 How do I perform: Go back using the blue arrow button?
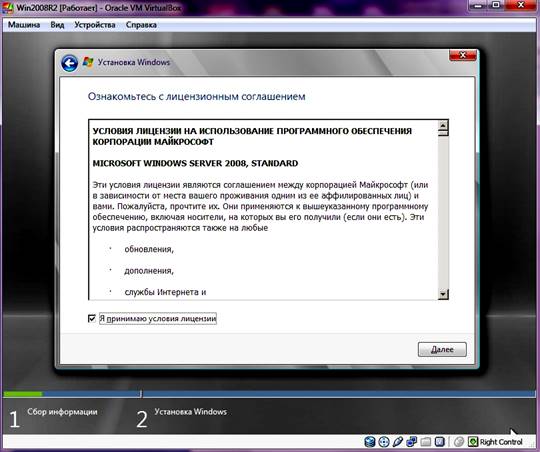point(70,63)
